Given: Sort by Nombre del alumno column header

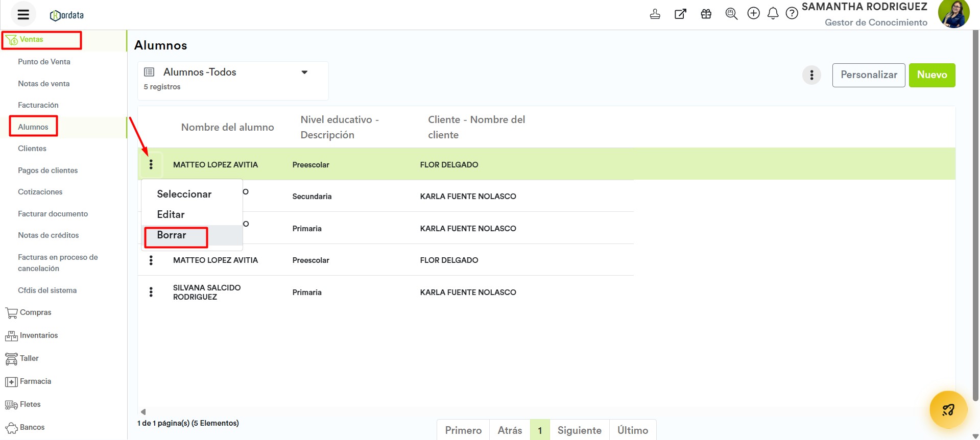Looking at the screenshot, I should 227,127.
